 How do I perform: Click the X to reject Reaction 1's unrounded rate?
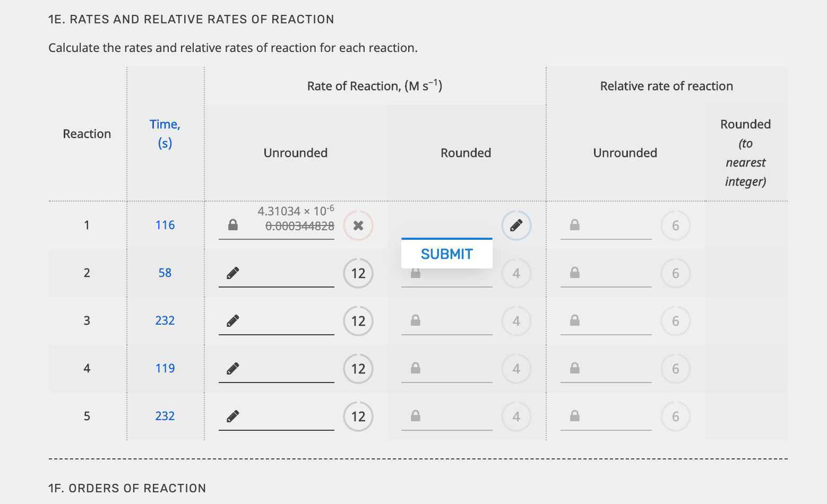[358, 225]
